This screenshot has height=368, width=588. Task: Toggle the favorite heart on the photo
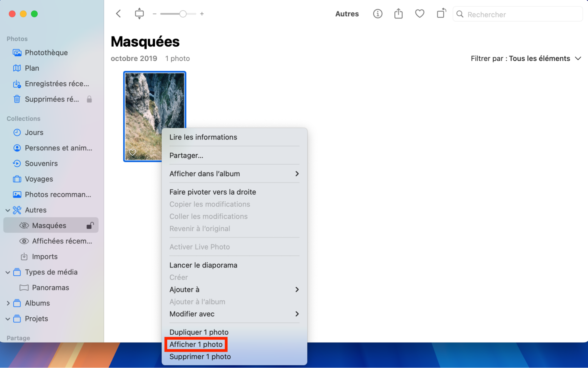tap(132, 152)
